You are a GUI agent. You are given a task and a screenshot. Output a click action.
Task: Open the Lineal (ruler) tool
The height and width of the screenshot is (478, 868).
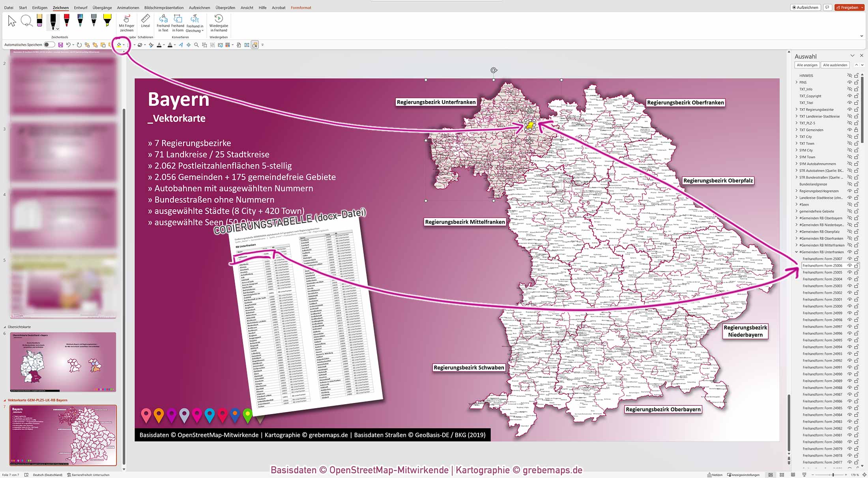145,22
